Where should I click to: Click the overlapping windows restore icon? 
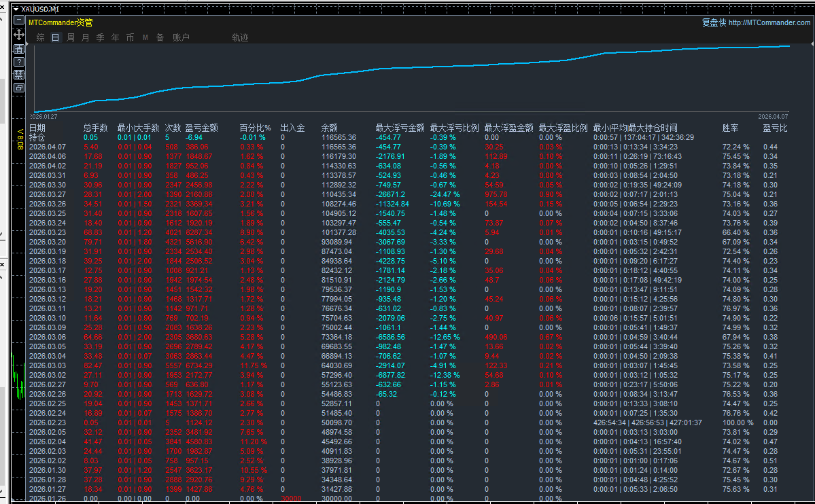18,88
